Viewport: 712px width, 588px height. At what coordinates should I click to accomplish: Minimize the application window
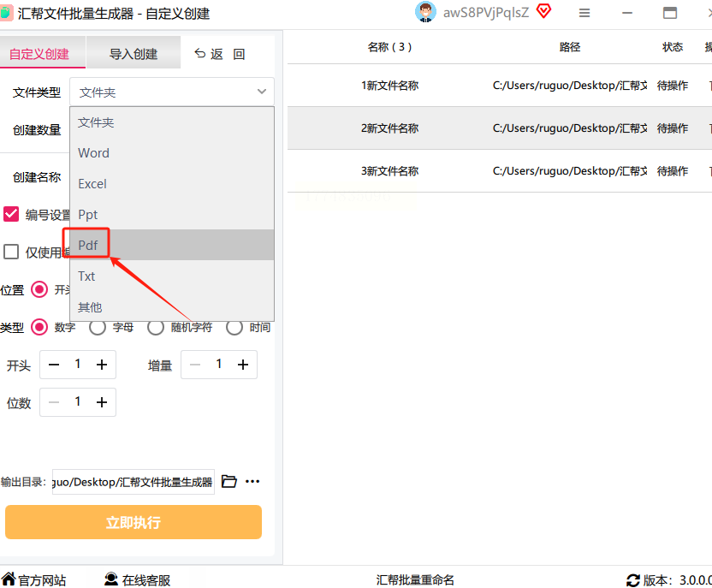[x=627, y=13]
